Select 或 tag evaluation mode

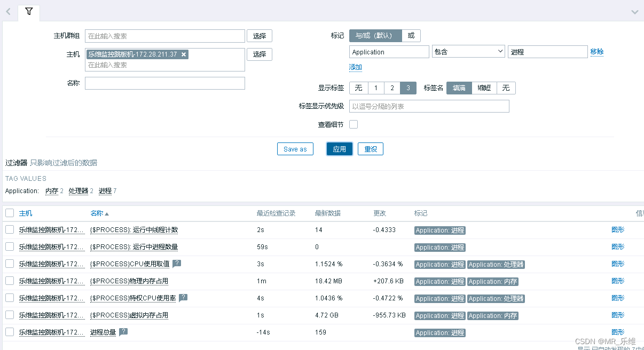[x=411, y=36]
